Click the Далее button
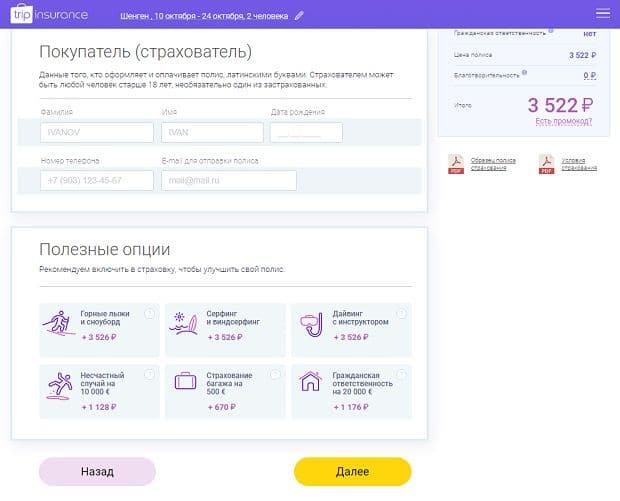The height and width of the screenshot is (501, 620). coord(353,471)
